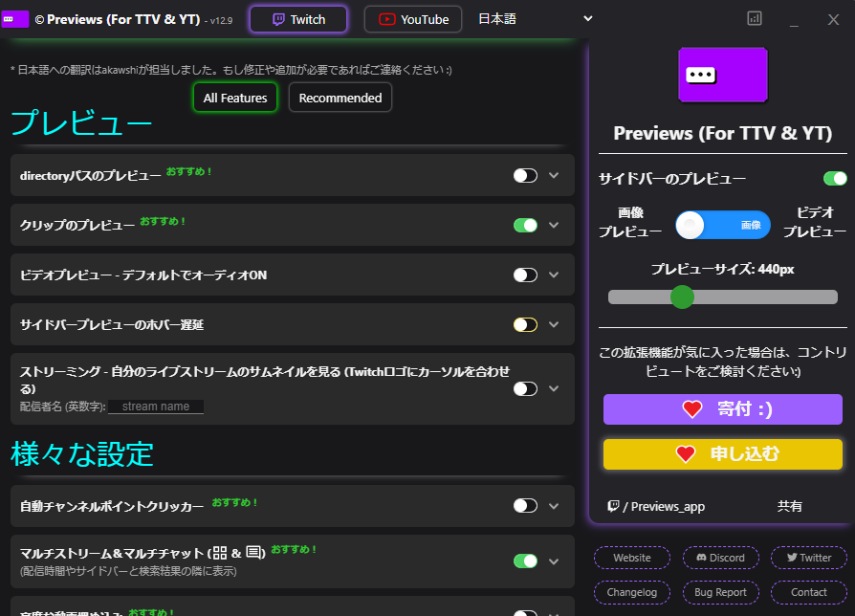Expand directoryパスのプレビュー details
Screen dimensions: 855x616
554,176
